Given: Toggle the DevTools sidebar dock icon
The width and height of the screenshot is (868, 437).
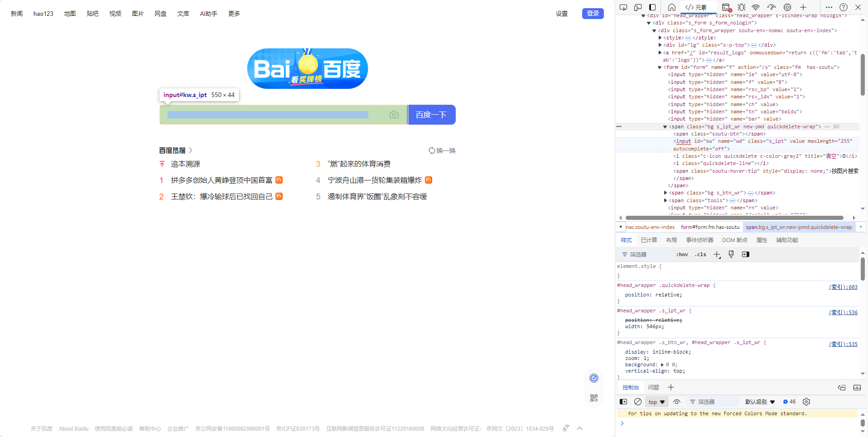Looking at the screenshot, I should click(652, 7).
